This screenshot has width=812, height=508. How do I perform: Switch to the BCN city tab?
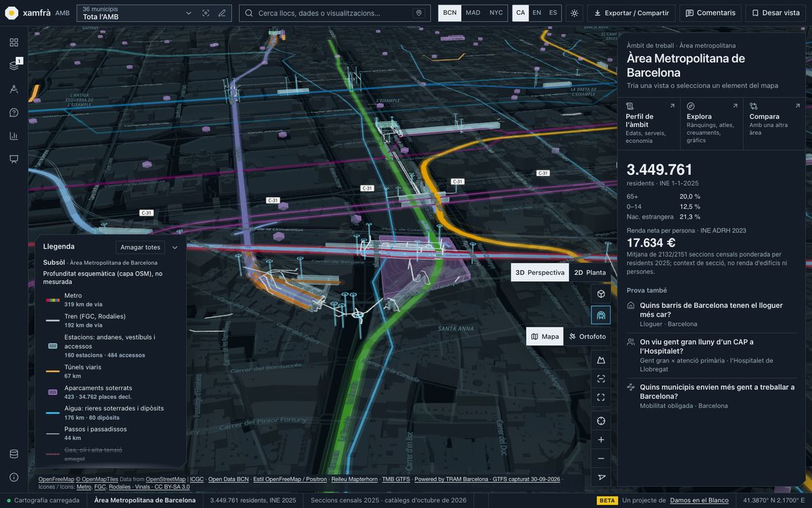[450, 13]
